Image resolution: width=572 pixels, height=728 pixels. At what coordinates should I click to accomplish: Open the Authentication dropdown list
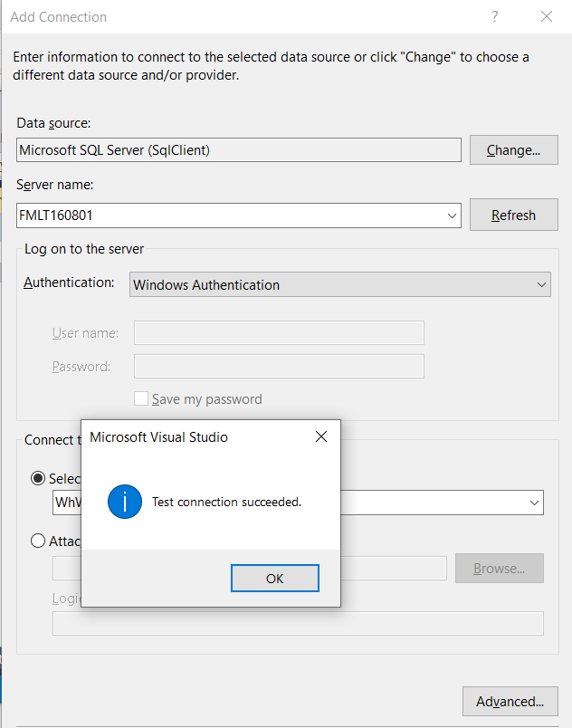coord(541,284)
